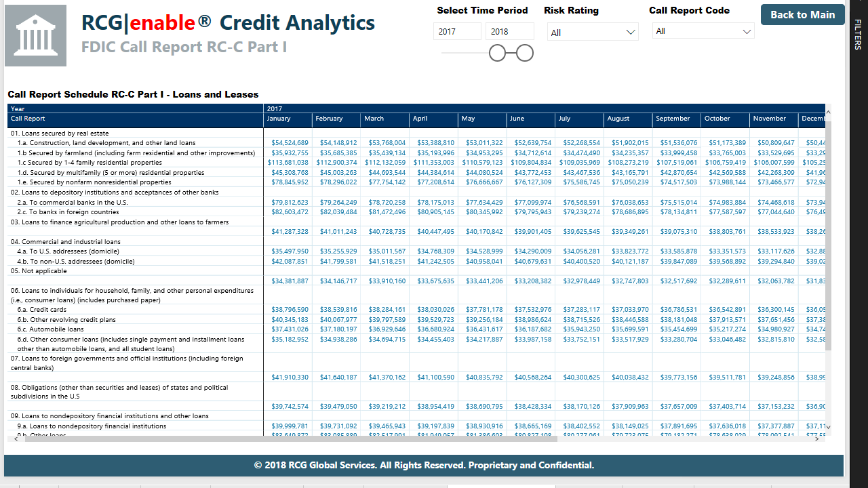Screen dimensions: 868x488
Task: Click the table's vertical scrollbar down arrow
Action: pos(828,427)
